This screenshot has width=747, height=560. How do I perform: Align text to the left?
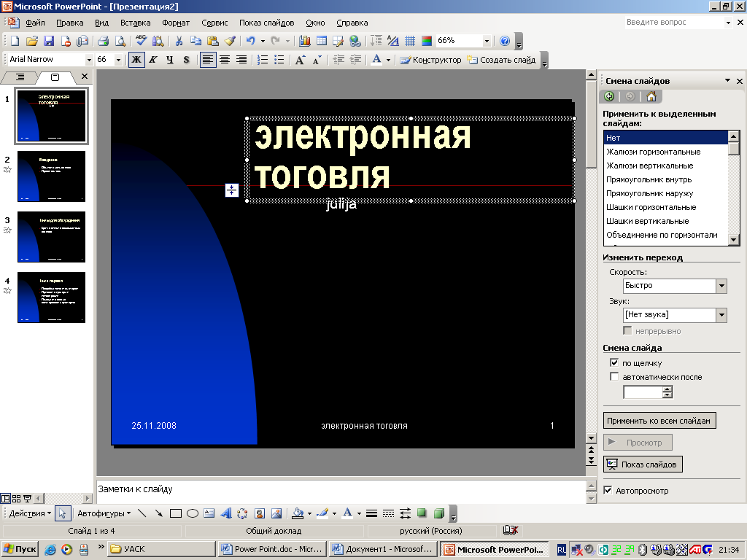[x=208, y=60]
